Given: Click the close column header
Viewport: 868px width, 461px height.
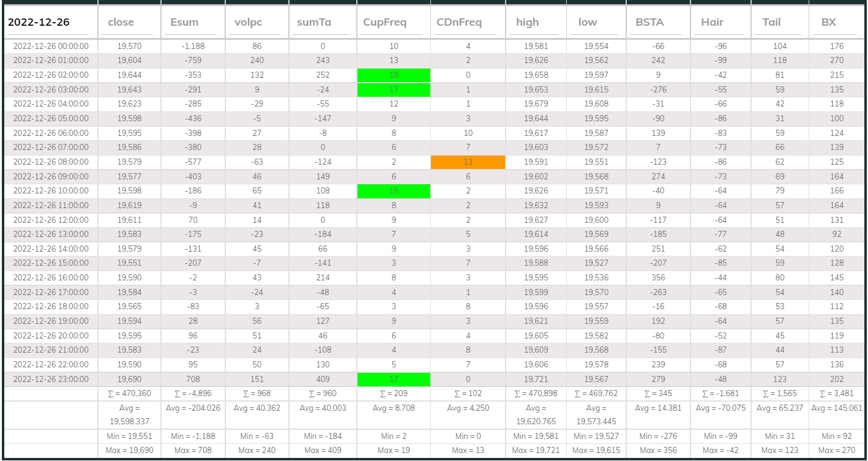Looking at the screenshot, I should pyautogui.click(x=121, y=23).
